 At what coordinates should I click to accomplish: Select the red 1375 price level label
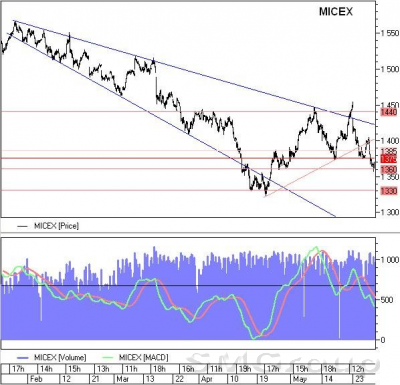pos(389,158)
